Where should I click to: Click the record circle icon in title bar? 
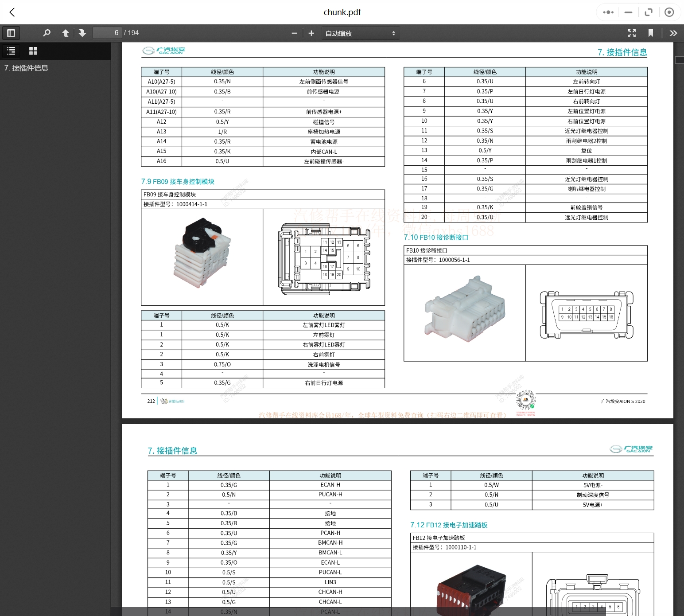[669, 12]
